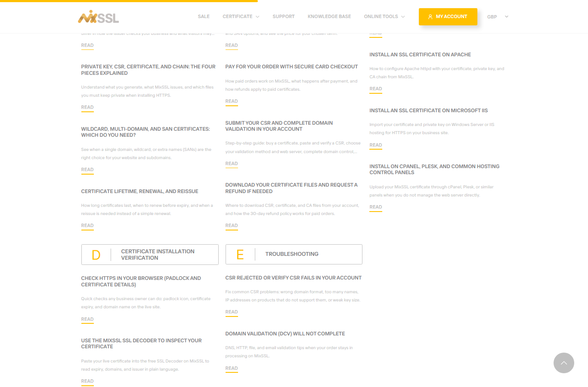
Task: Click the MixSSL logo
Action: click(98, 17)
